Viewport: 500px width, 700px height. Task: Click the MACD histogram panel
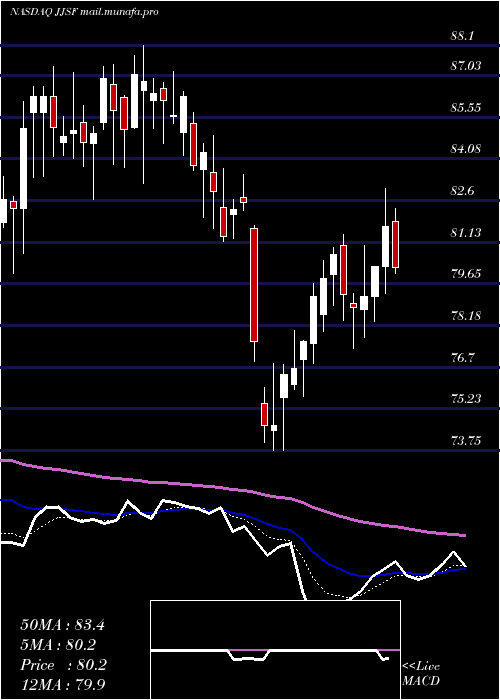275,650
